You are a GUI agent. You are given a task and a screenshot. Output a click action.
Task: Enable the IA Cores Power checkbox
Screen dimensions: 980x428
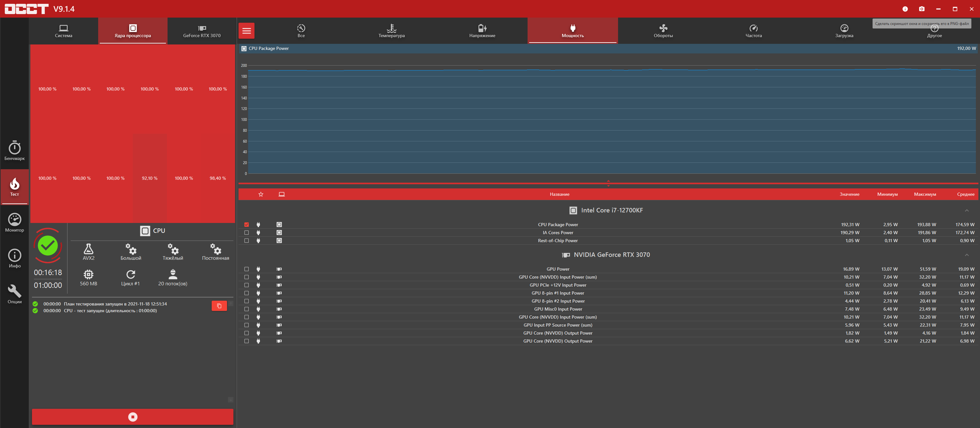247,233
